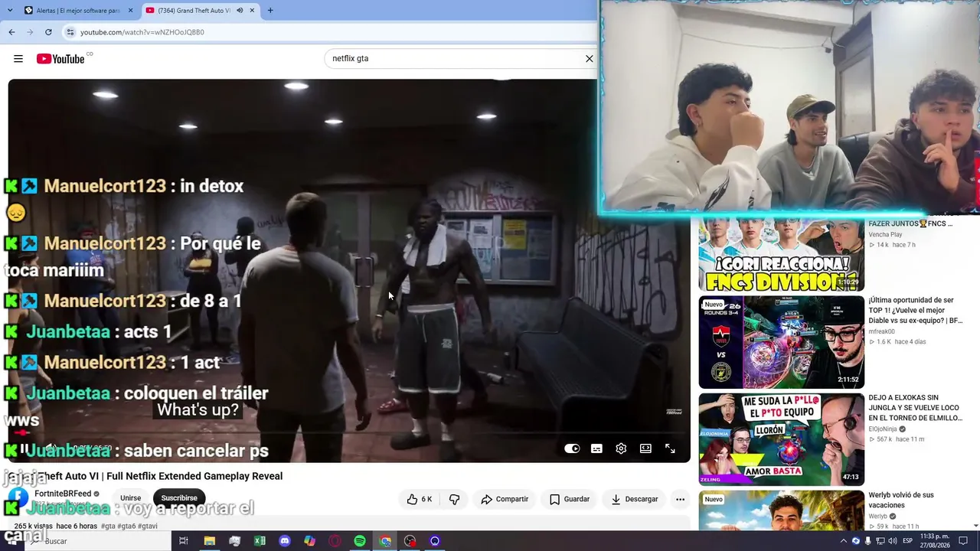980x551 pixels.
Task: Open the taskbar clock and calendar
Action: point(935,541)
